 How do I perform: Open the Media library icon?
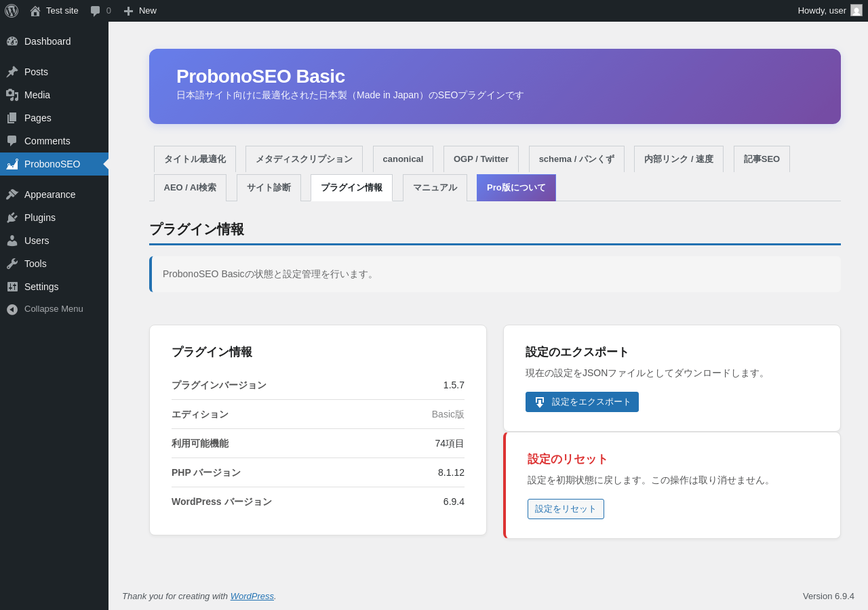(12, 95)
